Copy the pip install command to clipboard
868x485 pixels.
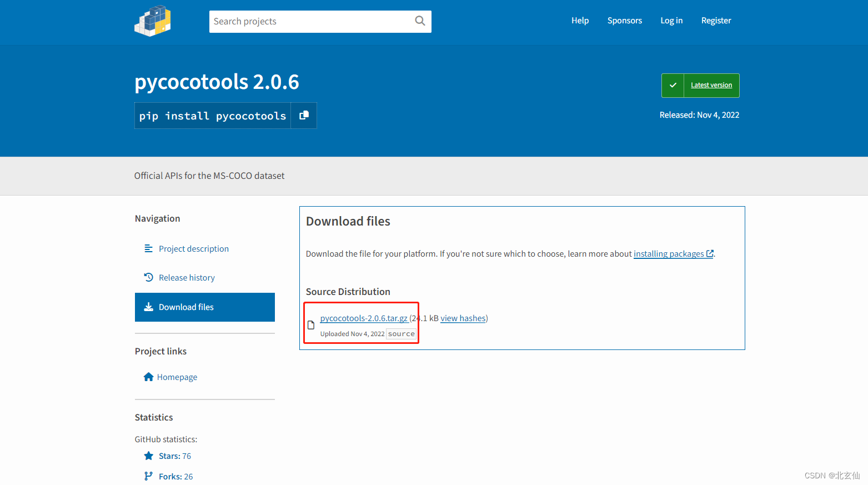point(304,116)
